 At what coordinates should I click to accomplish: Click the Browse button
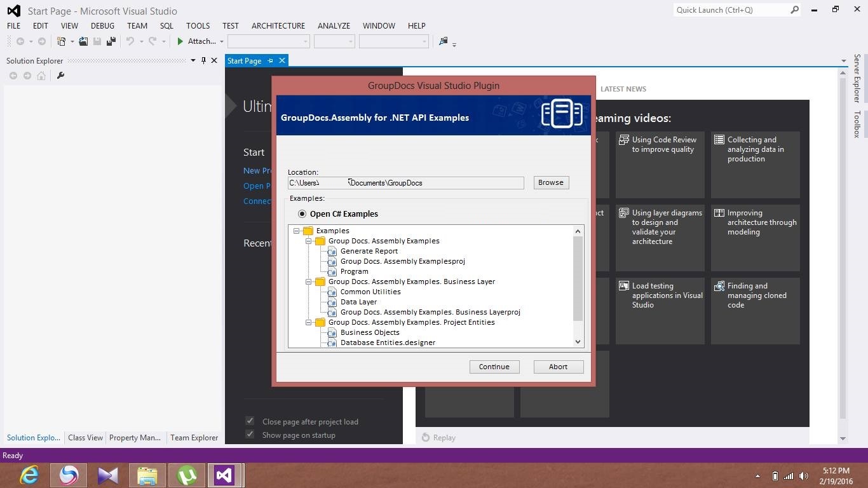[551, 182]
